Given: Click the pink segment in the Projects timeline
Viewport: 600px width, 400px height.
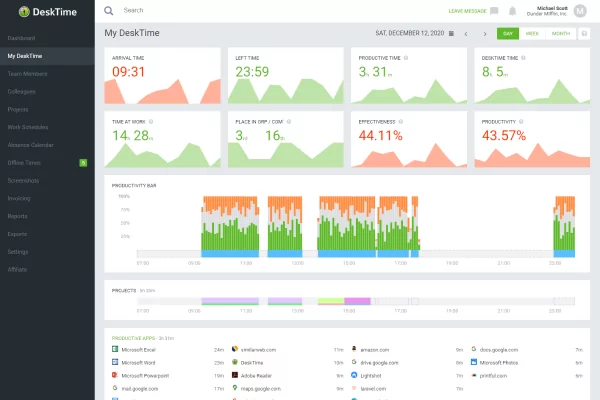Looking at the screenshot, I should 357,301.
